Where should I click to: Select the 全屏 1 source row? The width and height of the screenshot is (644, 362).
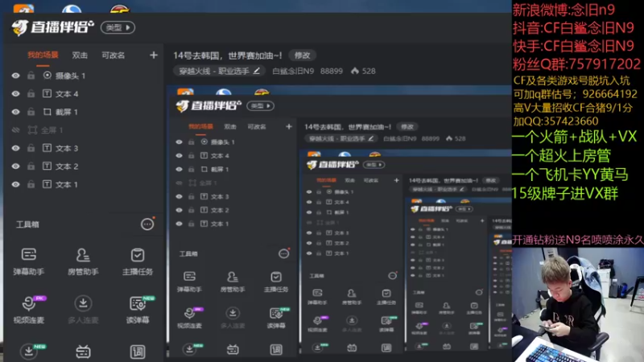pos(85,130)
